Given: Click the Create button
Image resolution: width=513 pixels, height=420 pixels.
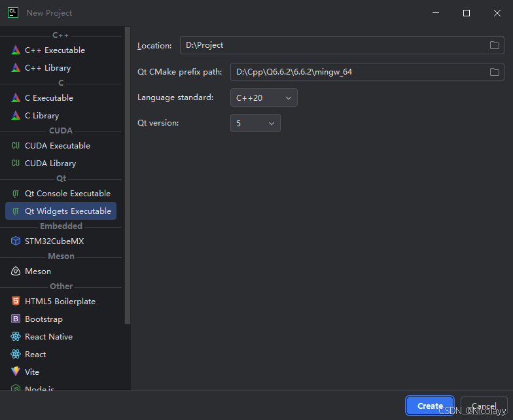Looking at the screenshot, I should [430, 406].
